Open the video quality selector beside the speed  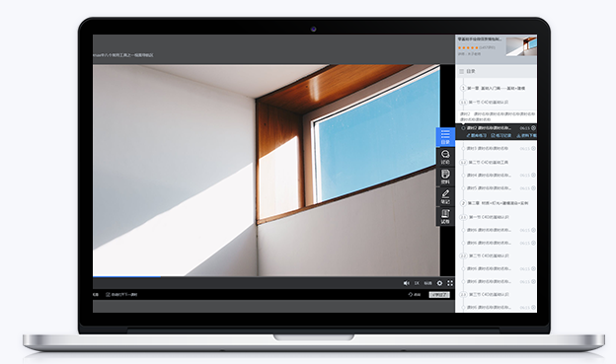tap(427, 283)
